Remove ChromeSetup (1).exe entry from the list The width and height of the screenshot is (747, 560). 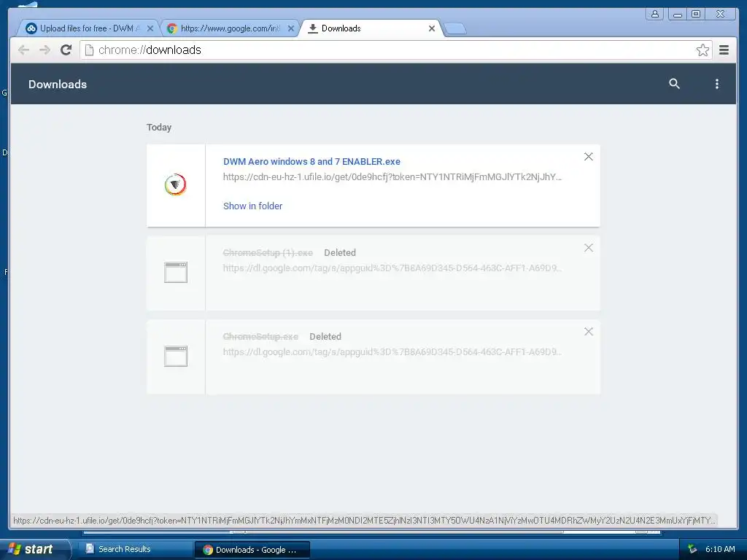coord(589,248)
